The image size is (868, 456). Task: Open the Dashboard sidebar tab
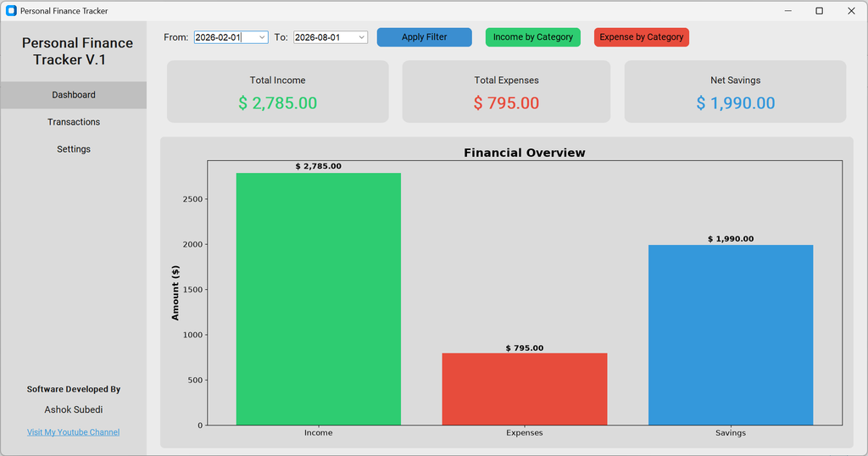74,95
